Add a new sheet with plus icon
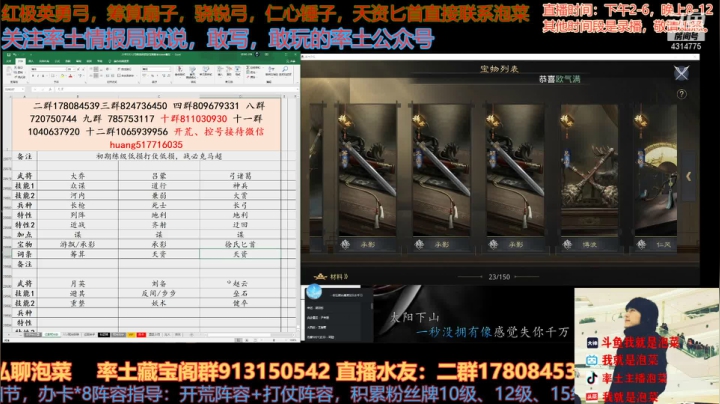Viewport: 720px width, 404px height. [191, 335]
